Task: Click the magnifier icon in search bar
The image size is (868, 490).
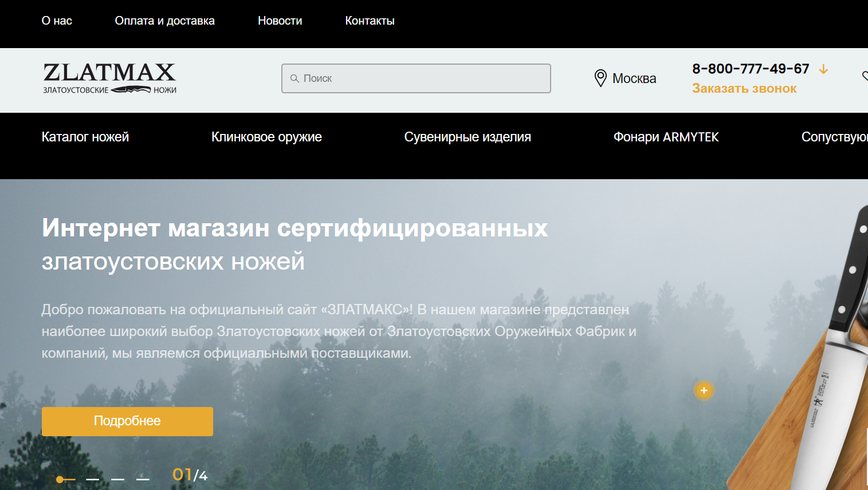Action: (x=294, y=78)
